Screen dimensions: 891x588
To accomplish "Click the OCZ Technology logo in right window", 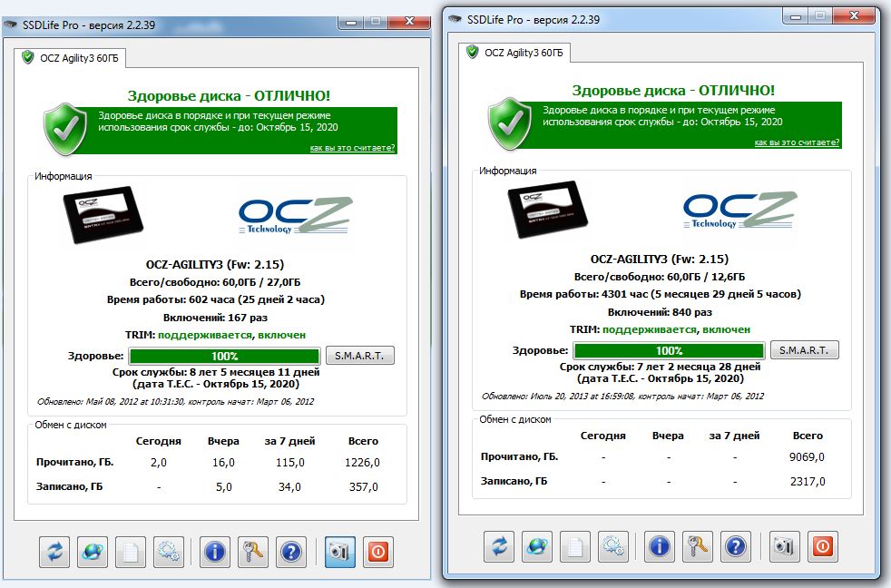I will click(x=739, y=211).
